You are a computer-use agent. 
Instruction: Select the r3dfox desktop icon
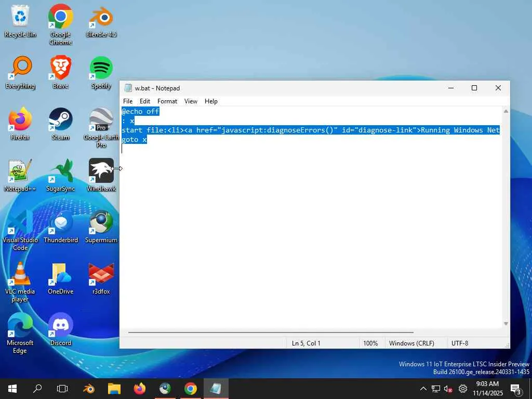pyautogui.click(x=101, y=278)
